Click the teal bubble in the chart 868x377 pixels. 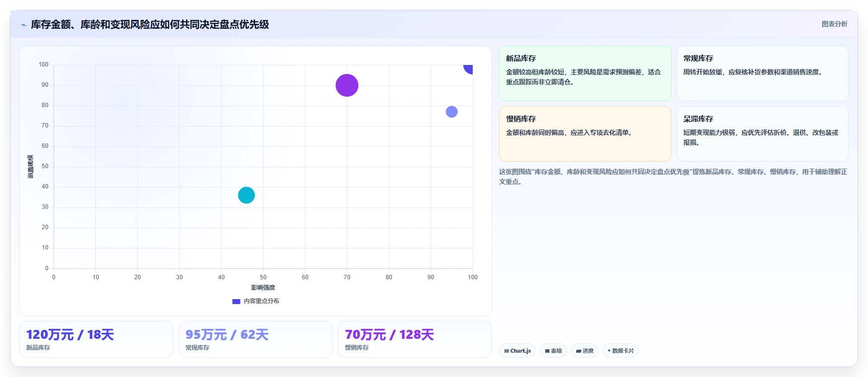[x=247, y=195]
